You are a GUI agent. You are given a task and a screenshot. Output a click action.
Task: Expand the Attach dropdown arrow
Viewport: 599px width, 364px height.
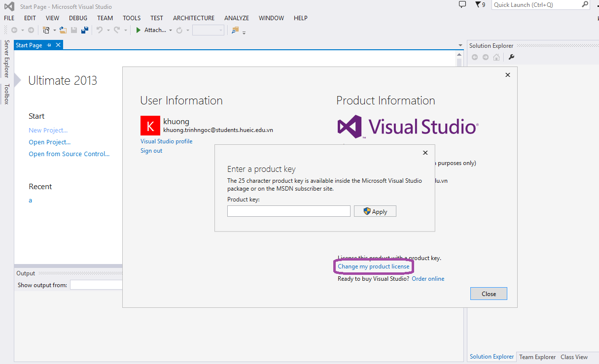171,31
